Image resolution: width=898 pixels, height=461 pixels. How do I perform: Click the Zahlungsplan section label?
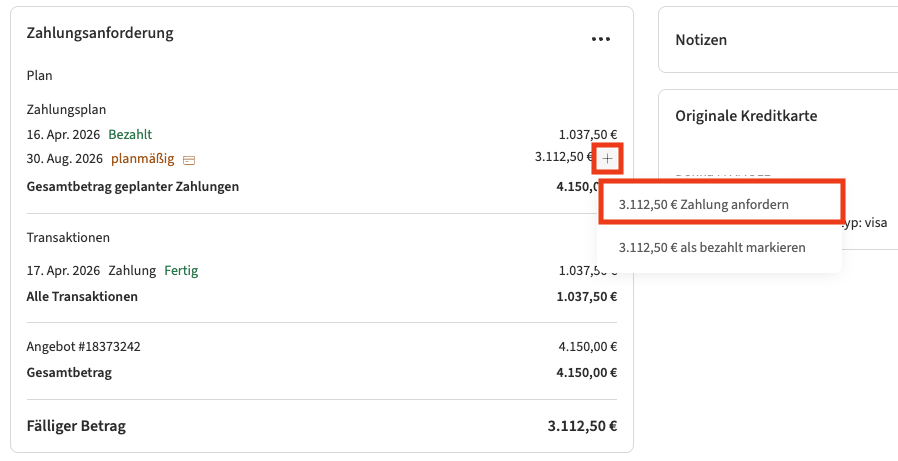(66, 109)
